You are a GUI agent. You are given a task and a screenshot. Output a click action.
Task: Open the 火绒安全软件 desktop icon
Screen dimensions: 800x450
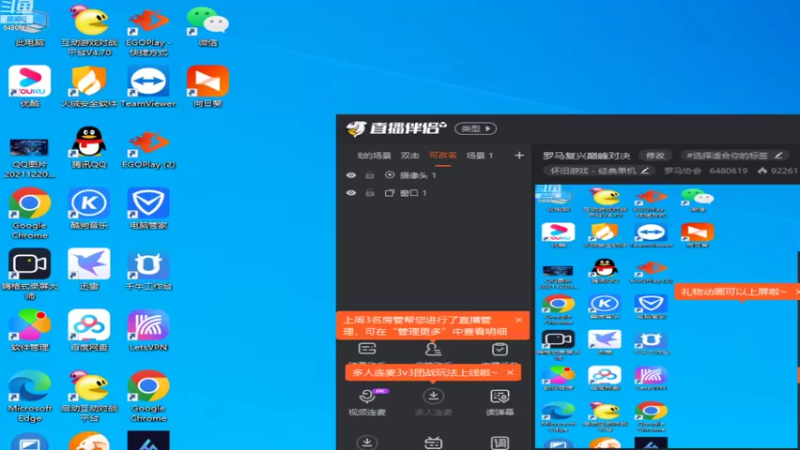[89, 86]
